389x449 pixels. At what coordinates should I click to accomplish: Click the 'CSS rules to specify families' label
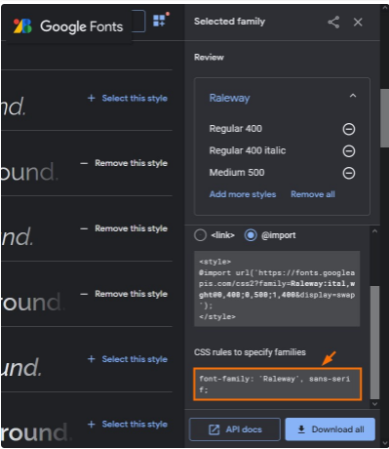coord(250,352)
